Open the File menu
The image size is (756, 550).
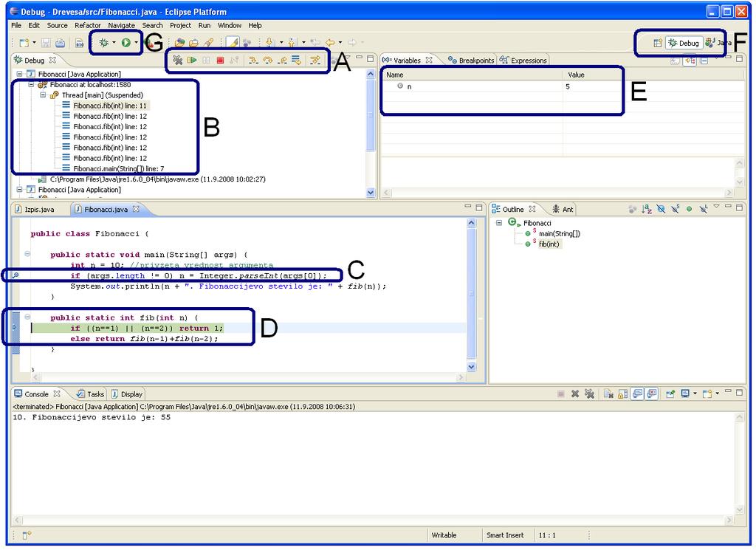pos(16,25)
